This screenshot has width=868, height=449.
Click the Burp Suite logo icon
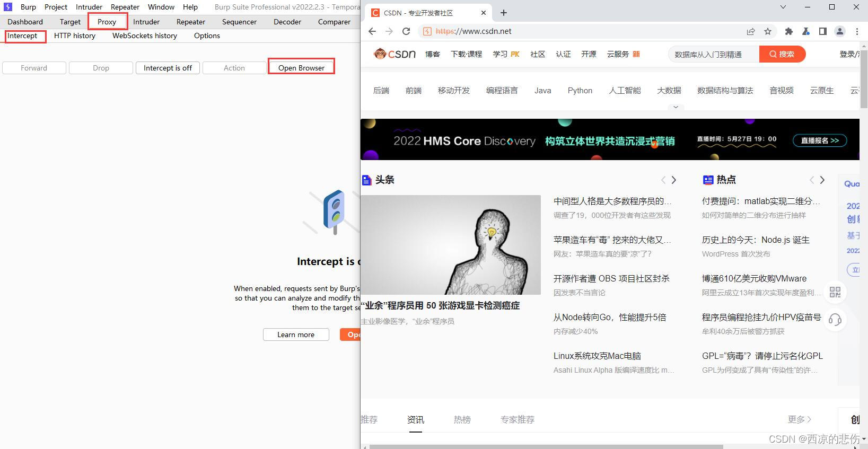pos(8,7)
